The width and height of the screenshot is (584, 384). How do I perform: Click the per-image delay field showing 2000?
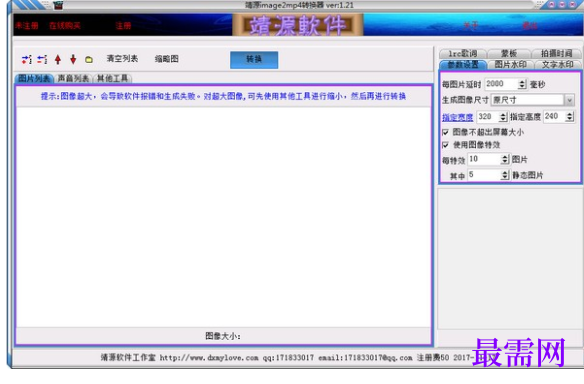tap(501, 84)
